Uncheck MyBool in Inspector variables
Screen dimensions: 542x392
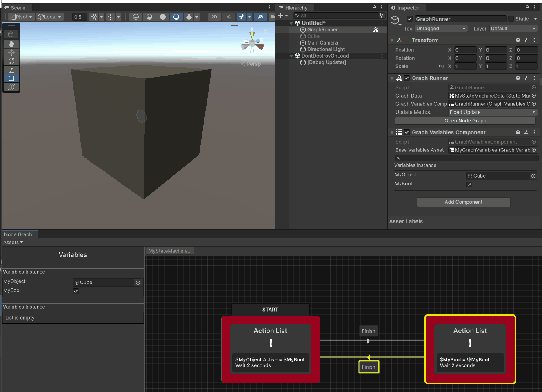tap(469, 185)
